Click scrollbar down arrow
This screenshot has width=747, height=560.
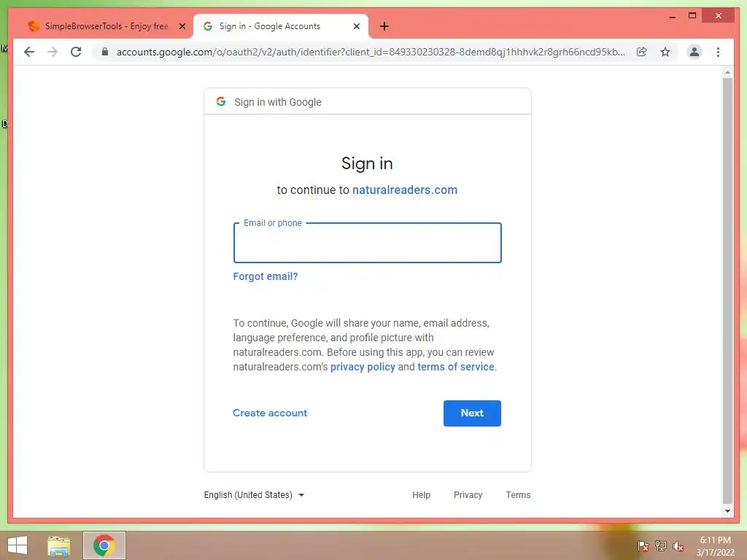[727, 511]
